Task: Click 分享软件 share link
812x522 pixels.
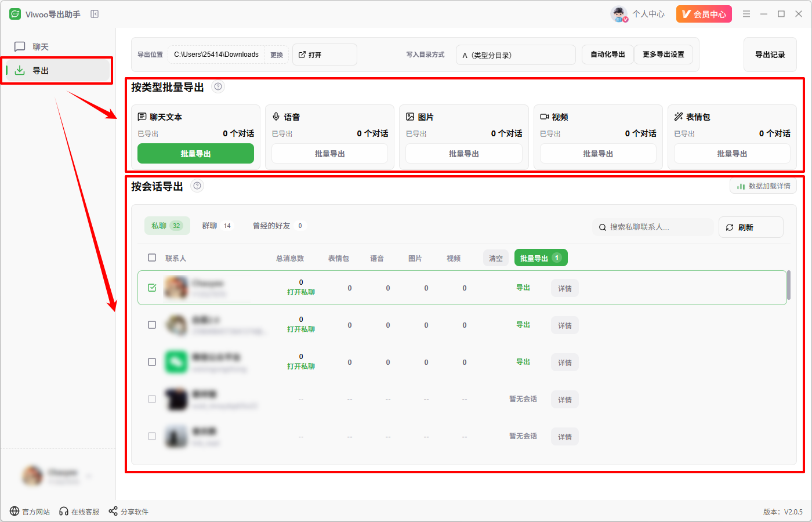Action: click(x=129, y=512)
